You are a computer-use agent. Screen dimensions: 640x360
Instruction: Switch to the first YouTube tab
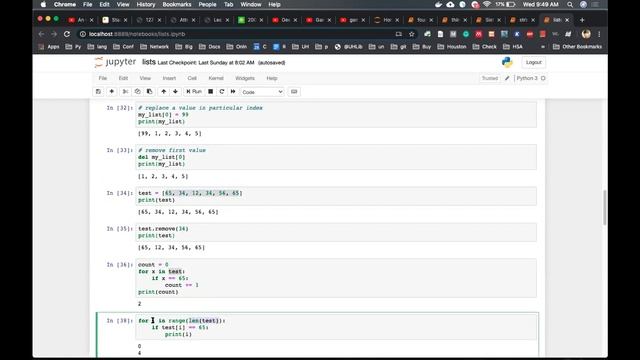coord(81,20)
